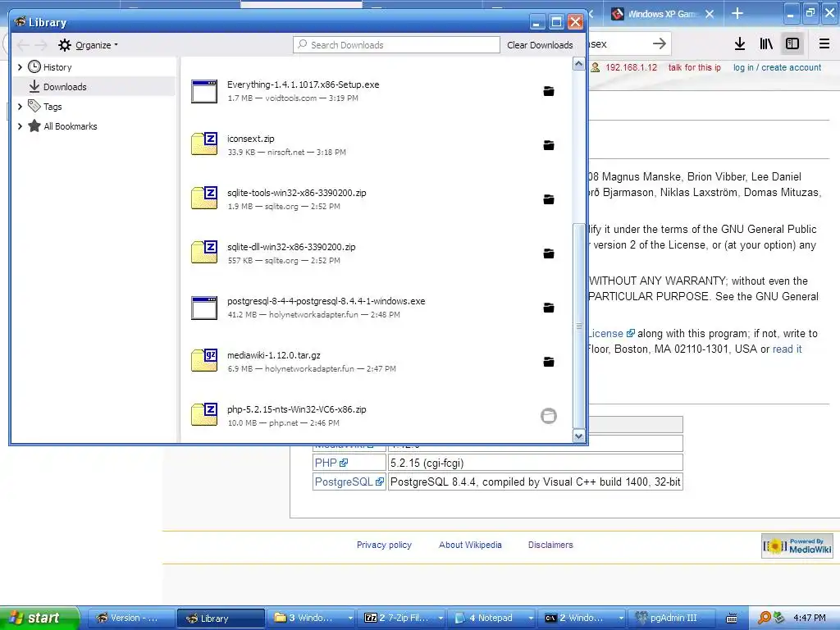Click the 4:47 PM taskbar clock
This screenshot has width=840, height=630.
[810, 619]
